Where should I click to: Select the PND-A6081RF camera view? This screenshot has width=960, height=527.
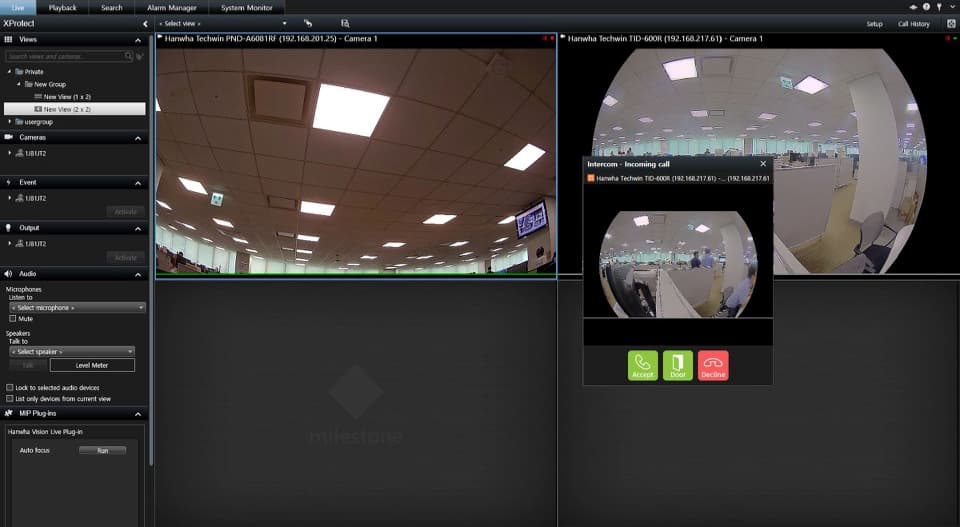356,156
